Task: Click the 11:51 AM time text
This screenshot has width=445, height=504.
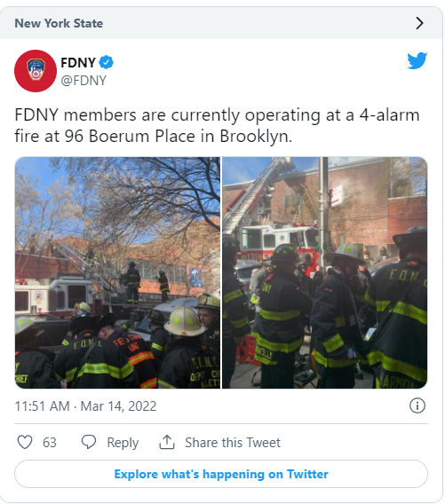Action: (42, 406)
